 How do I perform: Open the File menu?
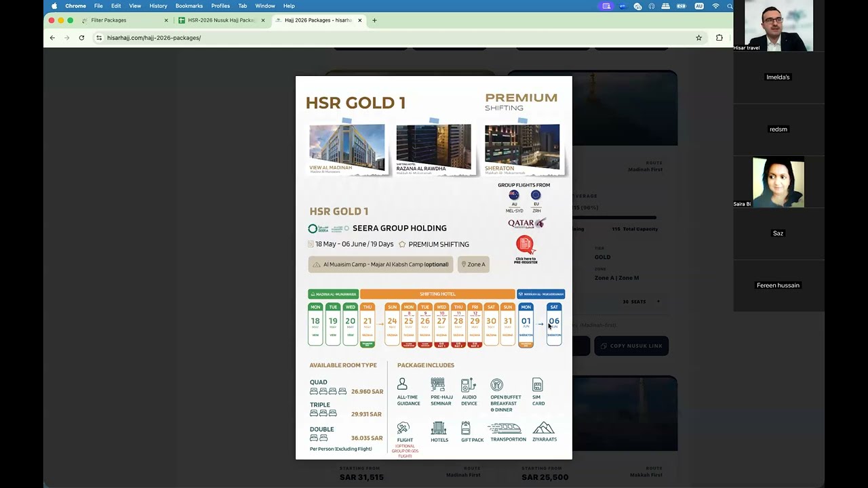pyautogui.click(x=98, y=6)
